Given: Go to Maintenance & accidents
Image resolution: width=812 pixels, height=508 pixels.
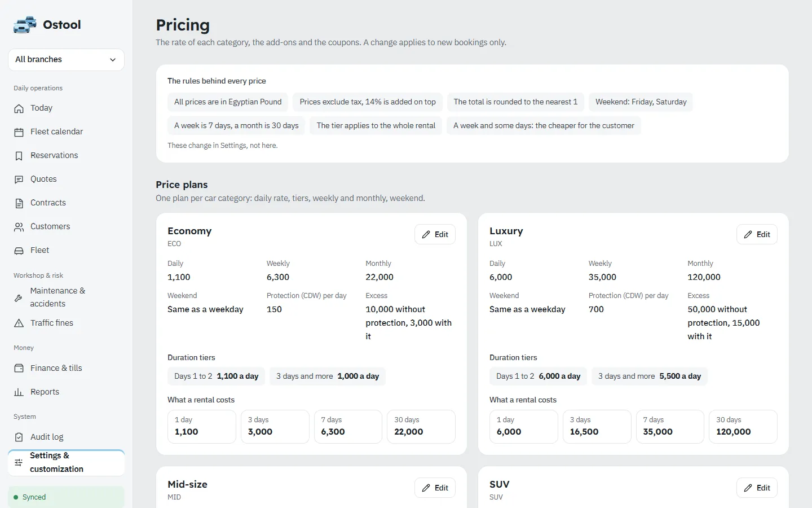Looking at the screenshot, I should point(66,297).
